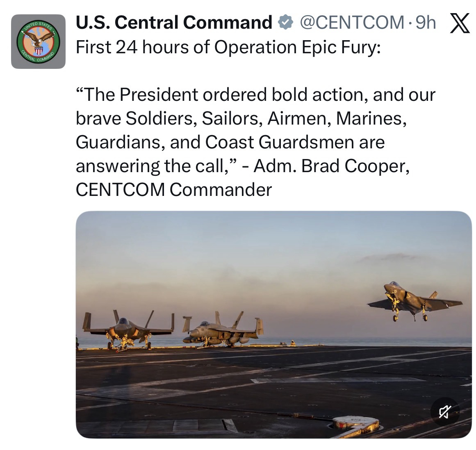Click the 'First 24 hours of Operation Epic Fury' line
This screenshot has width=476, height=450.
pos(228,48)
